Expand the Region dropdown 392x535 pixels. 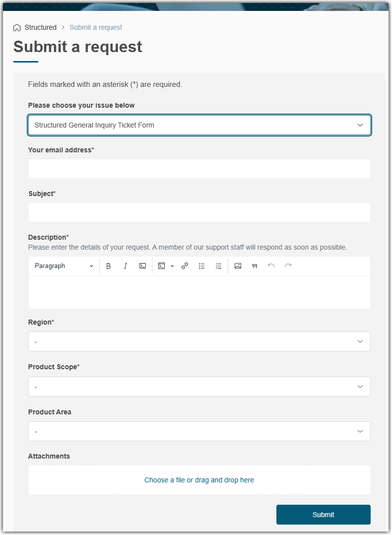(x=199, y=342)
